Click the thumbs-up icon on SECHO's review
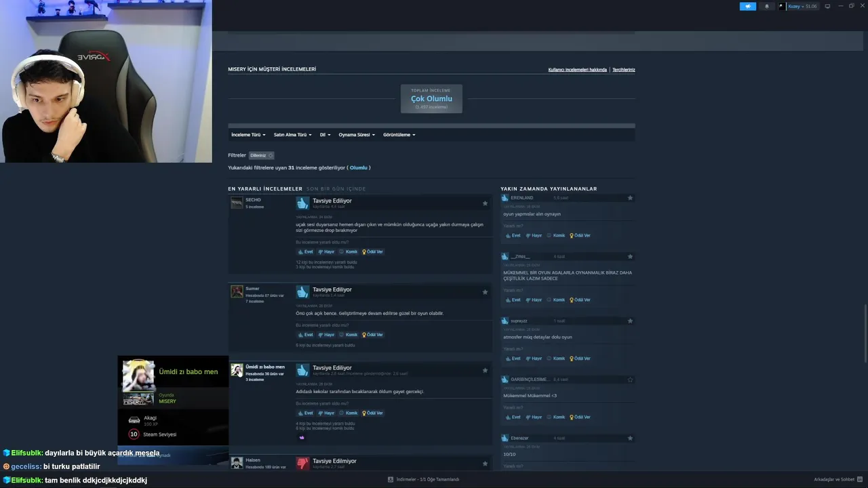The image size is (868, 488). coord(302,203)
